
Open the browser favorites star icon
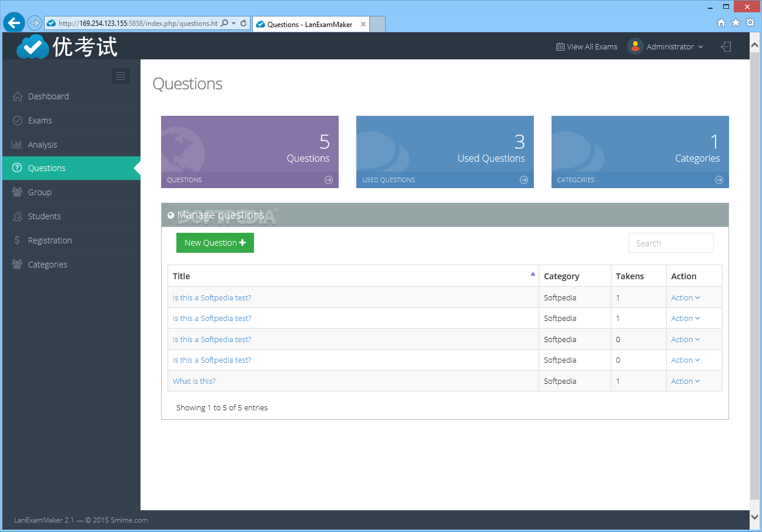(x=736, y=23)
